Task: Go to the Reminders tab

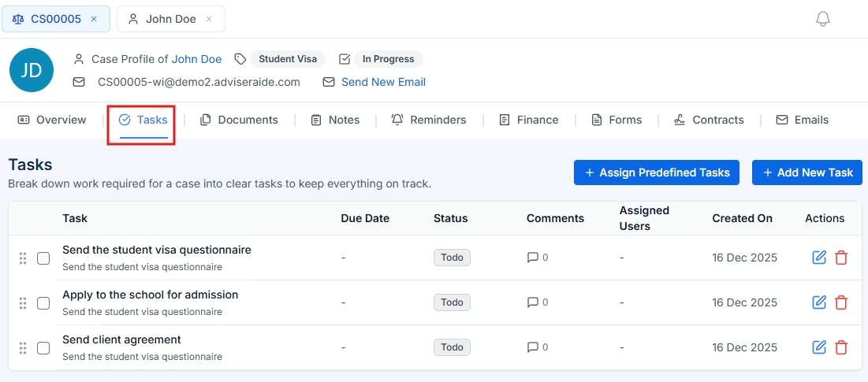Action: (429, 120)
